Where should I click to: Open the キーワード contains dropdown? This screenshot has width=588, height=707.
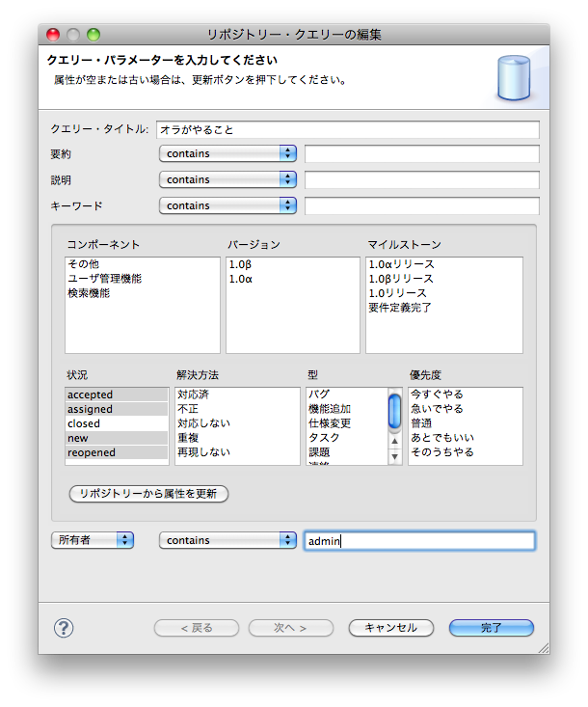(227, 205)
